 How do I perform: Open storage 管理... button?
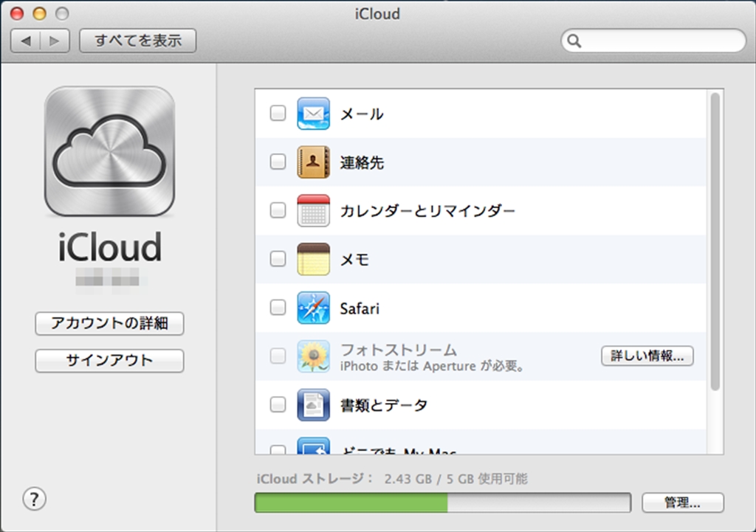(x=682, y=502)
